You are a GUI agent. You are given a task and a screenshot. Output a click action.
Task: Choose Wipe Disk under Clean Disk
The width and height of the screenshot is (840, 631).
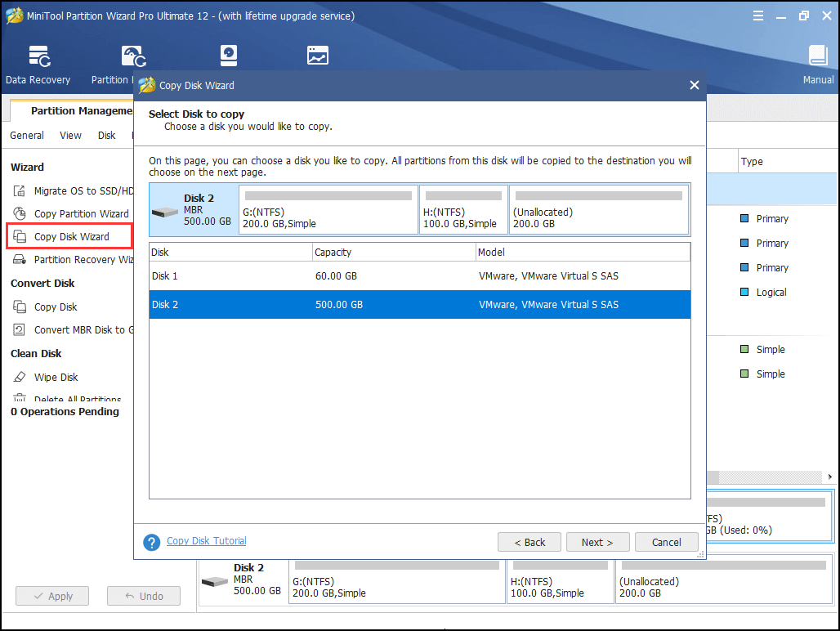click(x=56, y=377)
